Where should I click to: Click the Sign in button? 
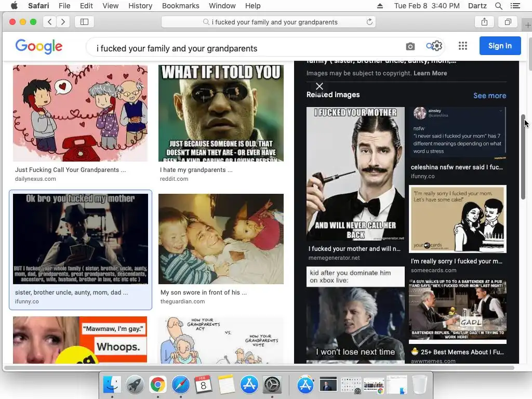click(500, 46)
